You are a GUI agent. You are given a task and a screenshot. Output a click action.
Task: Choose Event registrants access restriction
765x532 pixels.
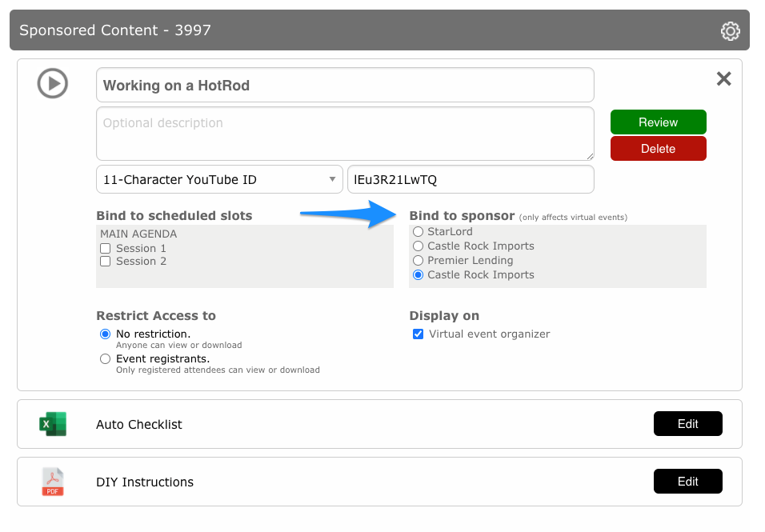tap(106, 359)
